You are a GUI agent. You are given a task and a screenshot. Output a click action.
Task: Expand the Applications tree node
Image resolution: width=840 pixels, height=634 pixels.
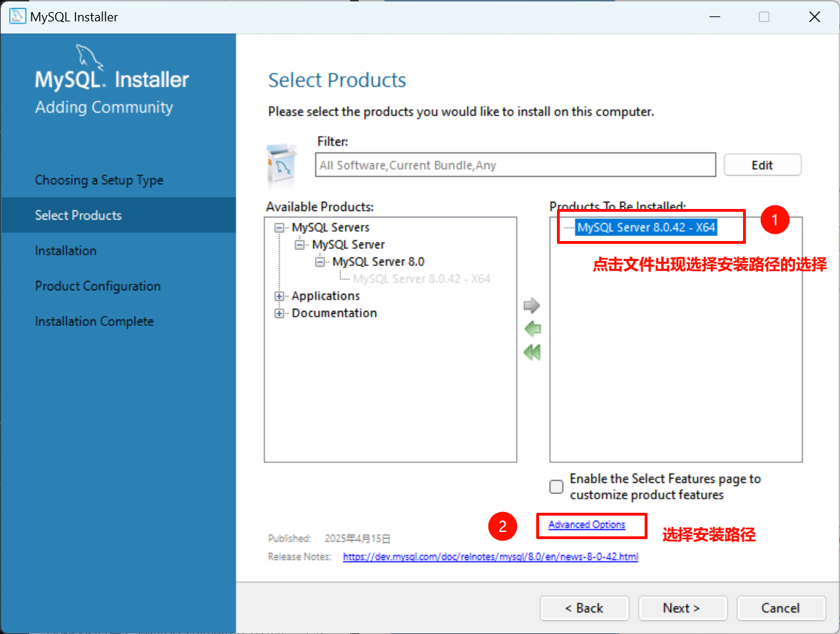[279, 297]
